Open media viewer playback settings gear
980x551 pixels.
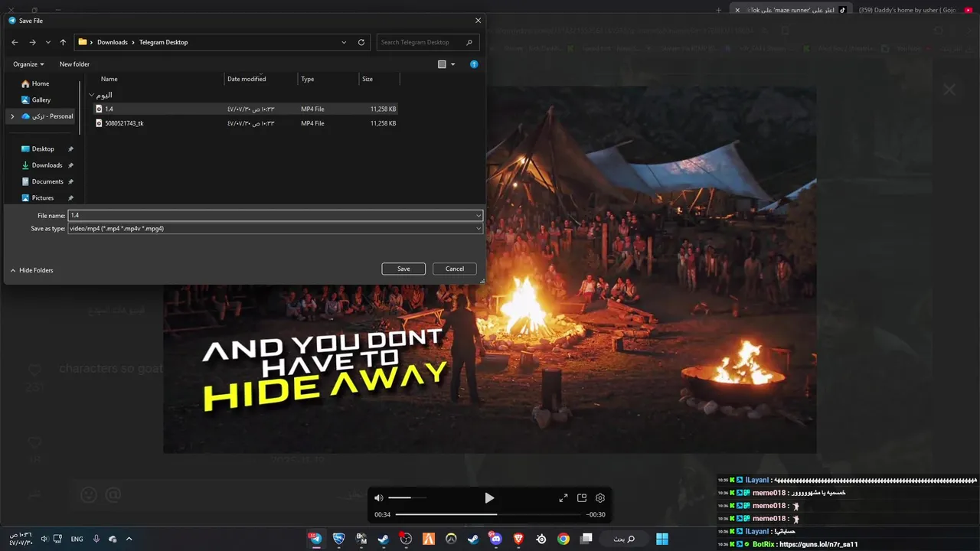[x=600, y=498]
